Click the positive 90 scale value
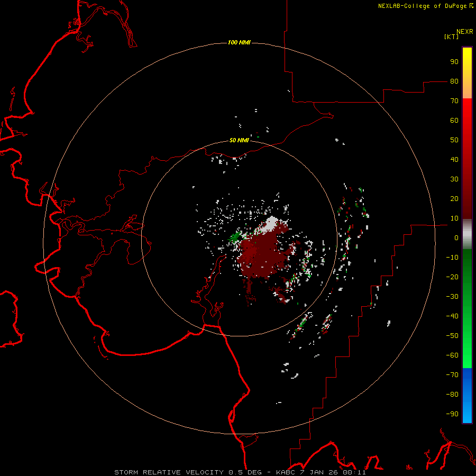Image resolution: width=476 pixels, height=476 pixels. click(454, 62)
